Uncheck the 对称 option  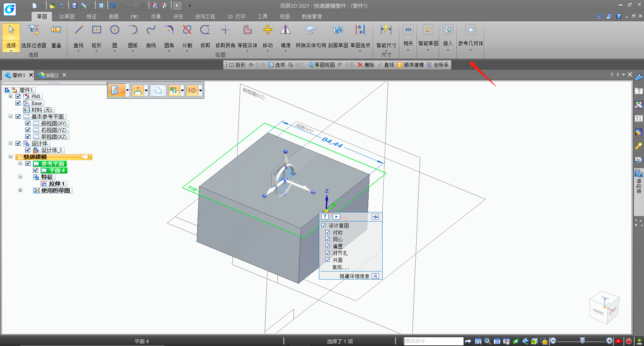coord(328,232)
